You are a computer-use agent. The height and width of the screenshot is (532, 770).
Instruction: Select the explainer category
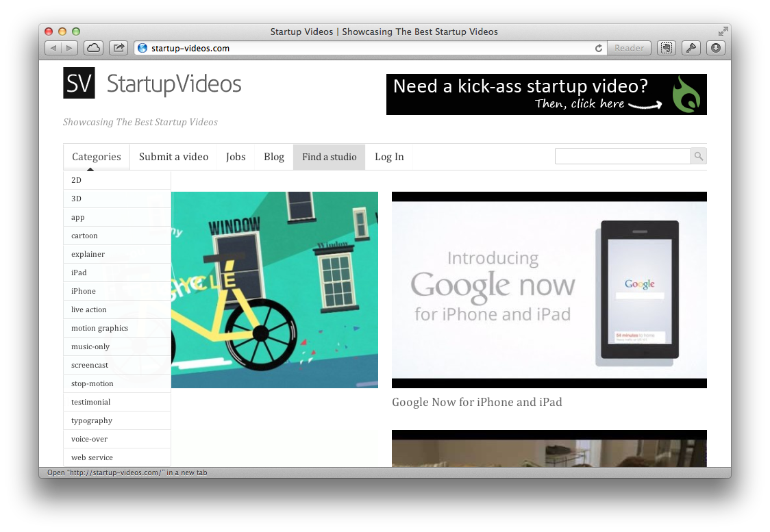click(x=88, y=254)
